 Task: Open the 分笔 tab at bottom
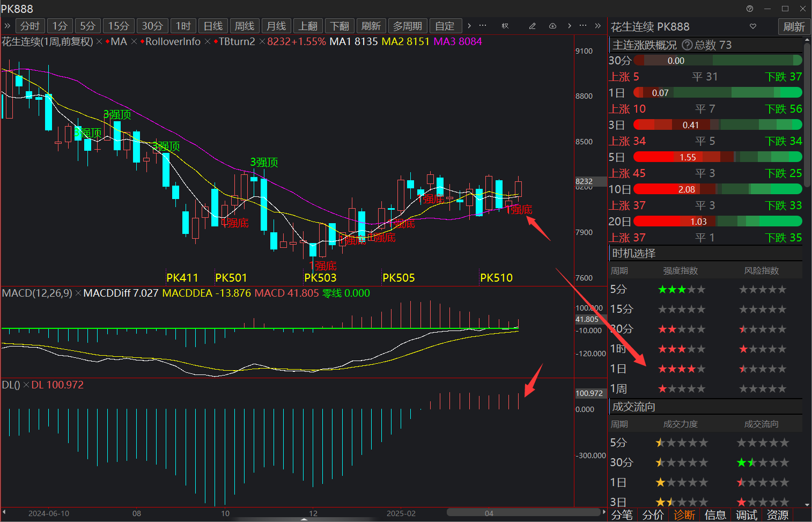[622, 515]
